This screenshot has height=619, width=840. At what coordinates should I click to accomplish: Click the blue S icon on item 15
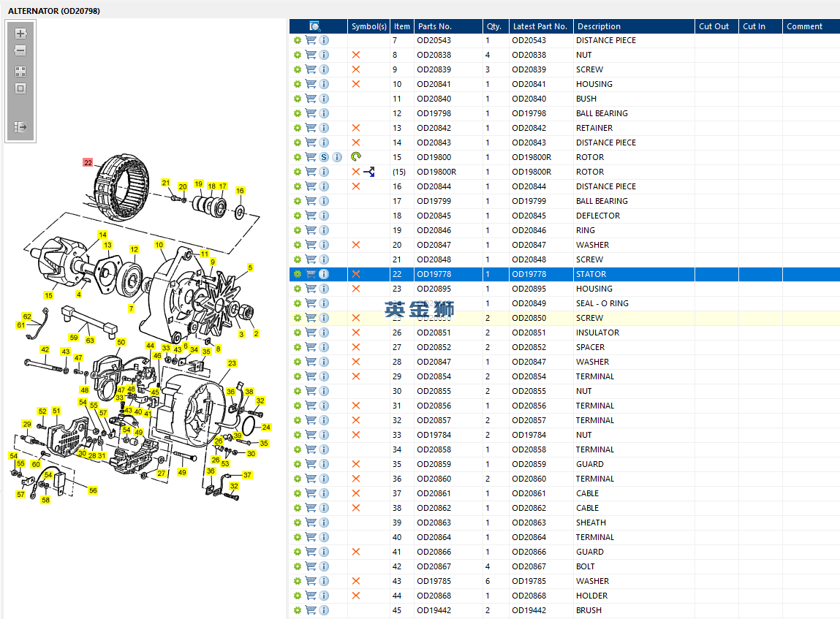tap(324, 157)
